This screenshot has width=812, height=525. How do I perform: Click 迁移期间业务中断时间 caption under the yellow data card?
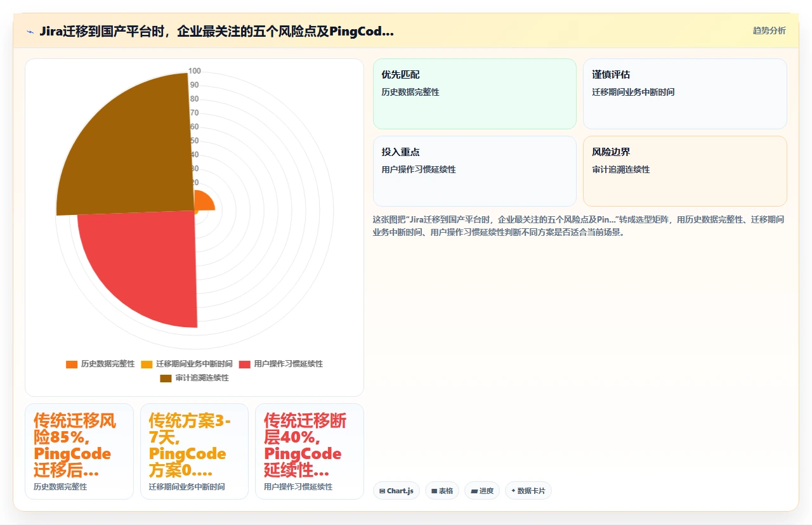pos(187,487)
